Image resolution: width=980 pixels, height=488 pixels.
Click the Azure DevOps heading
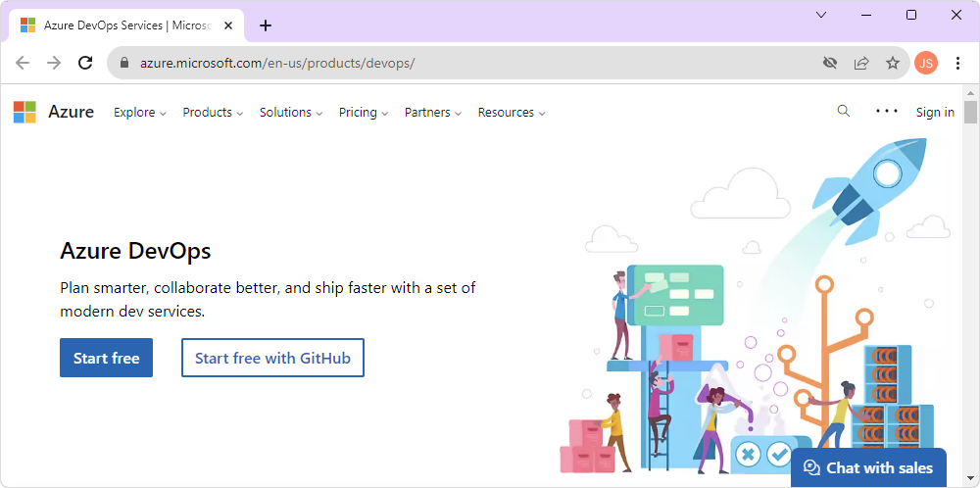135,251
